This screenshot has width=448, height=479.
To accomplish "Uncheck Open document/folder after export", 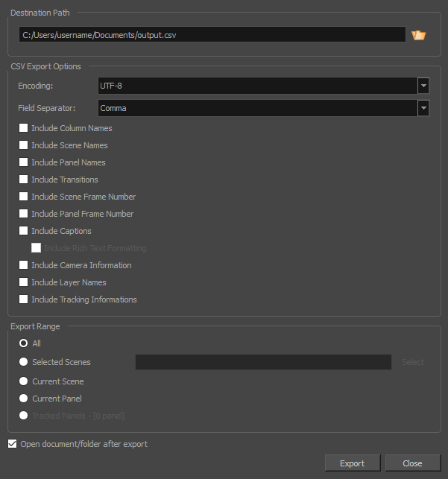I will [x=12, y=444].
